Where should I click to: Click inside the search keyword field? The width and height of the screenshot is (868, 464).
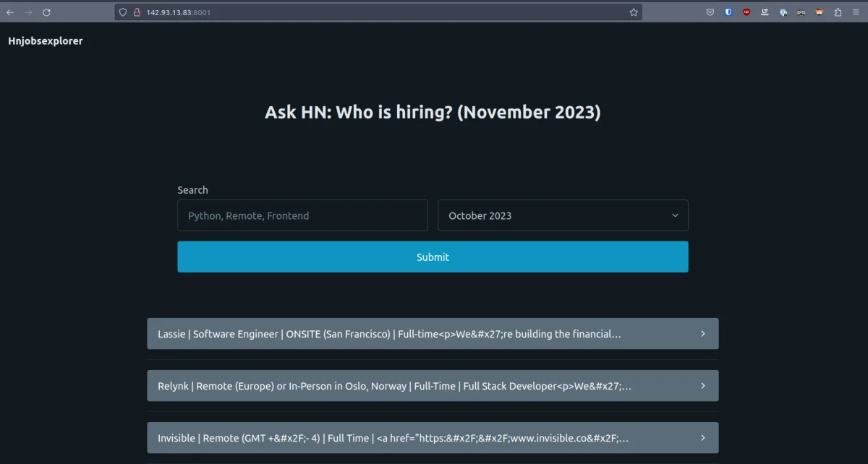click(x=302, y=215)
